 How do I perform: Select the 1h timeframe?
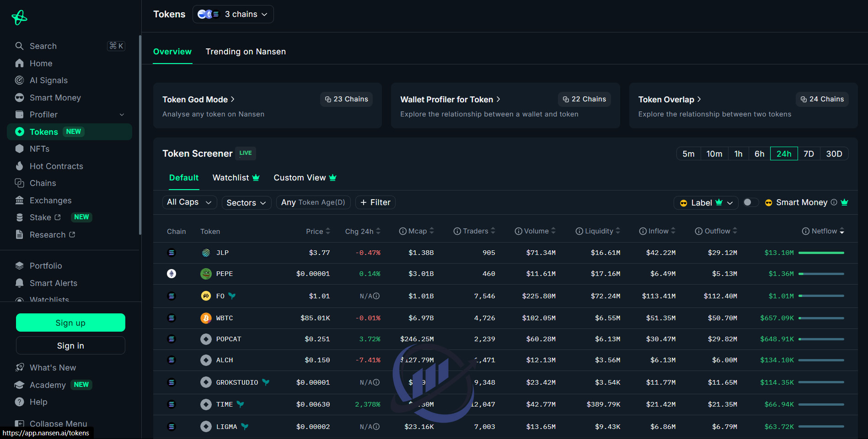(x=738, y=153)
